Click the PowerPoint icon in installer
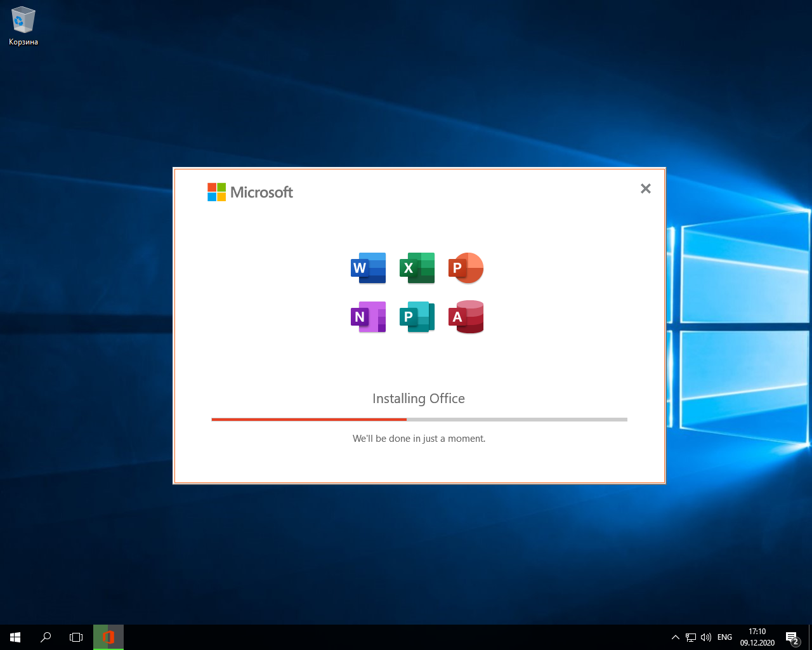This screenshot has width=812, height=650. tap(466, 268)
